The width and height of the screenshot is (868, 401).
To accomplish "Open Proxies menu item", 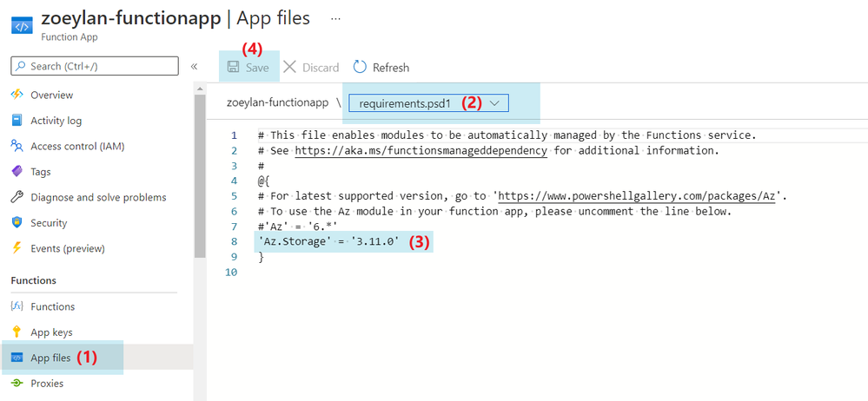I will click(47, 384).
